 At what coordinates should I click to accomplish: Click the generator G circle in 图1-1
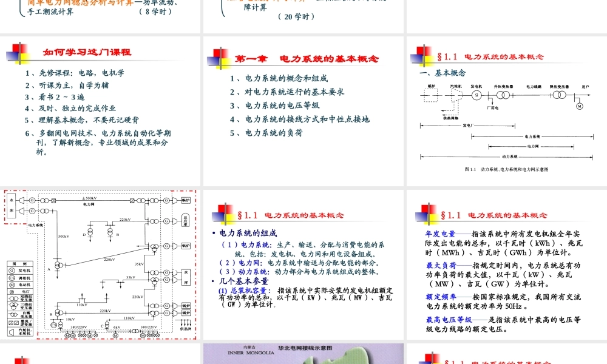(x=476, y=95)
